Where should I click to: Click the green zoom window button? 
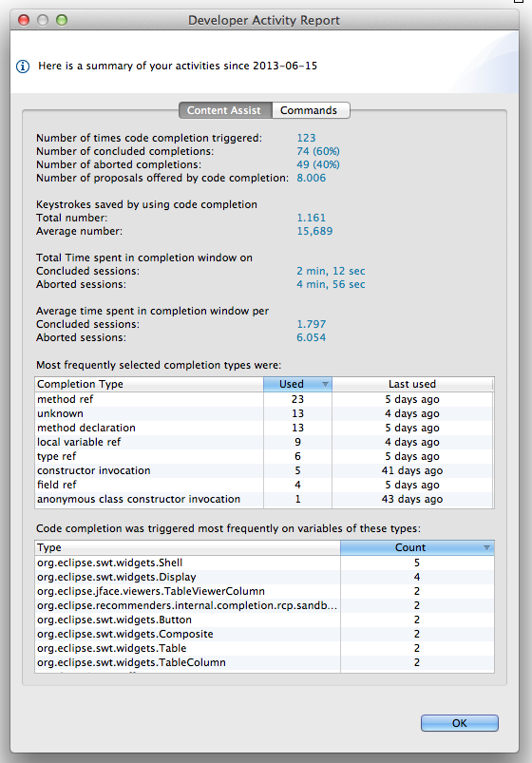62,20
